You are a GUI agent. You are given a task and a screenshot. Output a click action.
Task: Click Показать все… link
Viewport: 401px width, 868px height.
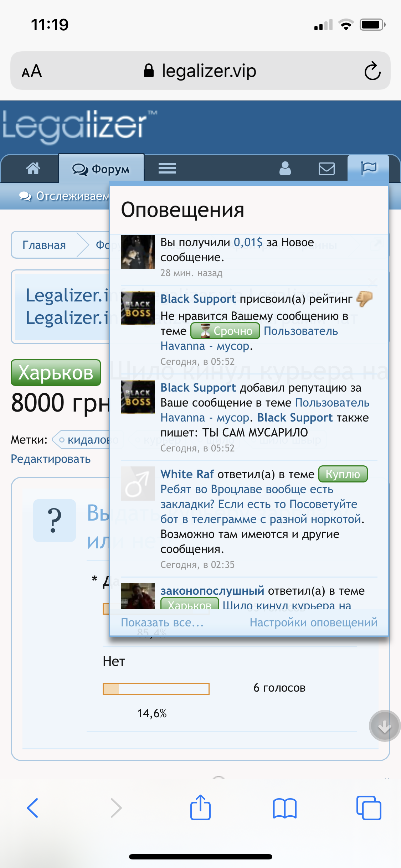[162, 622]
